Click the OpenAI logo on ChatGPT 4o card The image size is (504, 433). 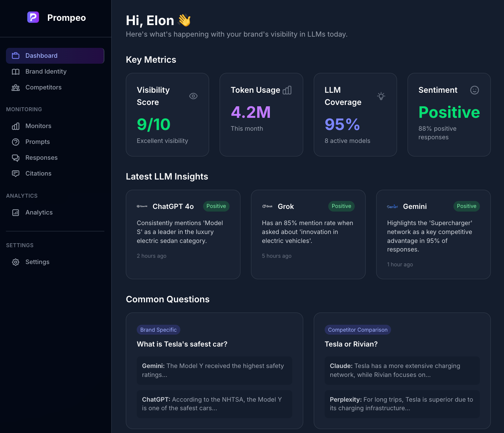click(142, 206)
